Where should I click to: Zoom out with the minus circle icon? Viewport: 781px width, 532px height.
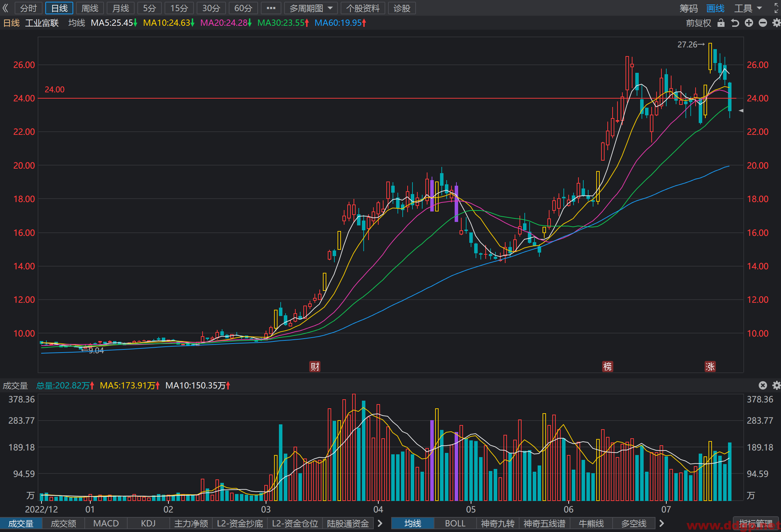tap(763, 23)
